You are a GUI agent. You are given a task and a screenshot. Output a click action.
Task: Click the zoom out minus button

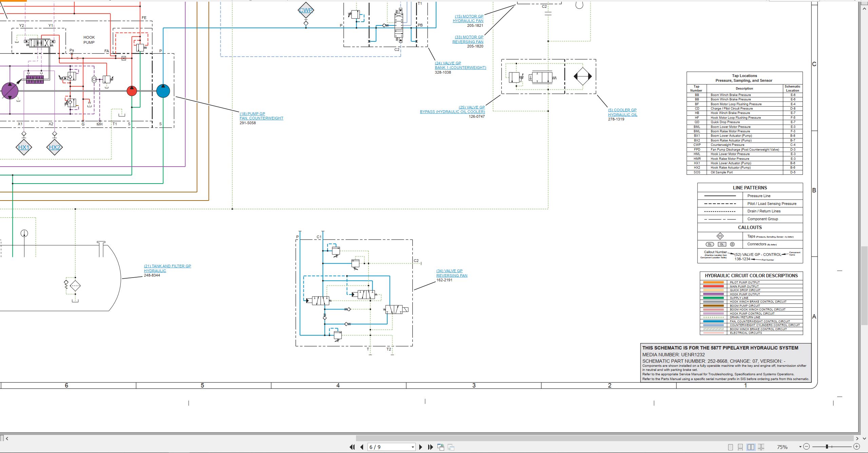807,447
